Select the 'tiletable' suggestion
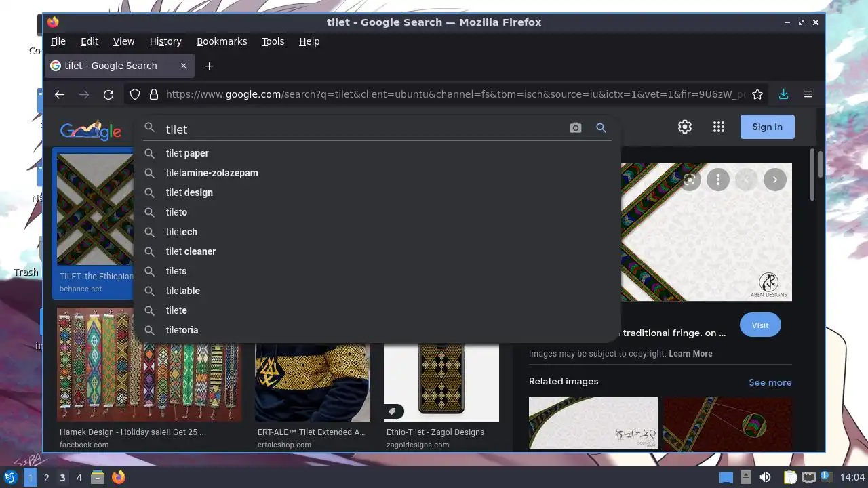 pyautogui.click(x=378, y=291)
